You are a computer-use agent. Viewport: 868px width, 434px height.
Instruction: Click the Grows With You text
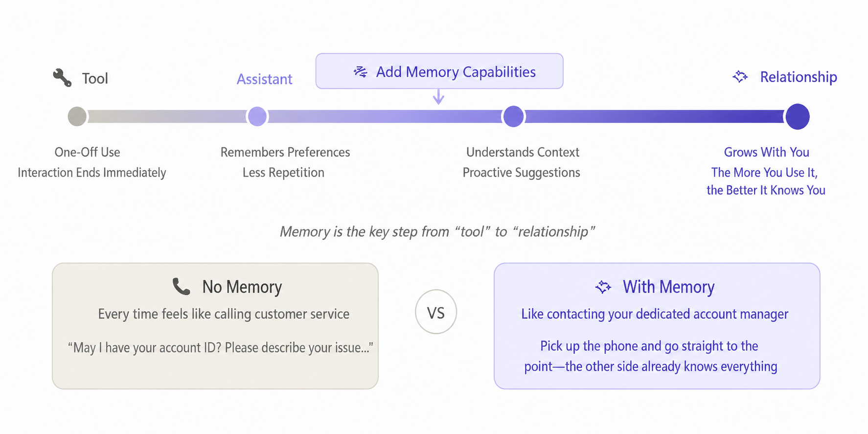click(767, 152)
